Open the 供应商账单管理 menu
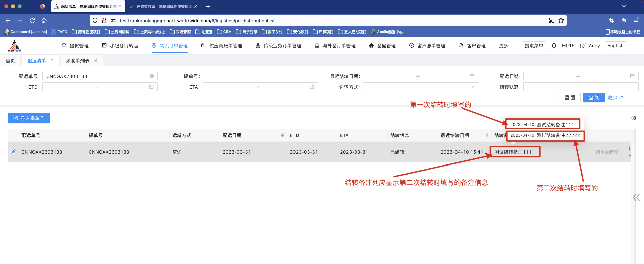Viewport: 644px width, 264px height. [222, 46]
